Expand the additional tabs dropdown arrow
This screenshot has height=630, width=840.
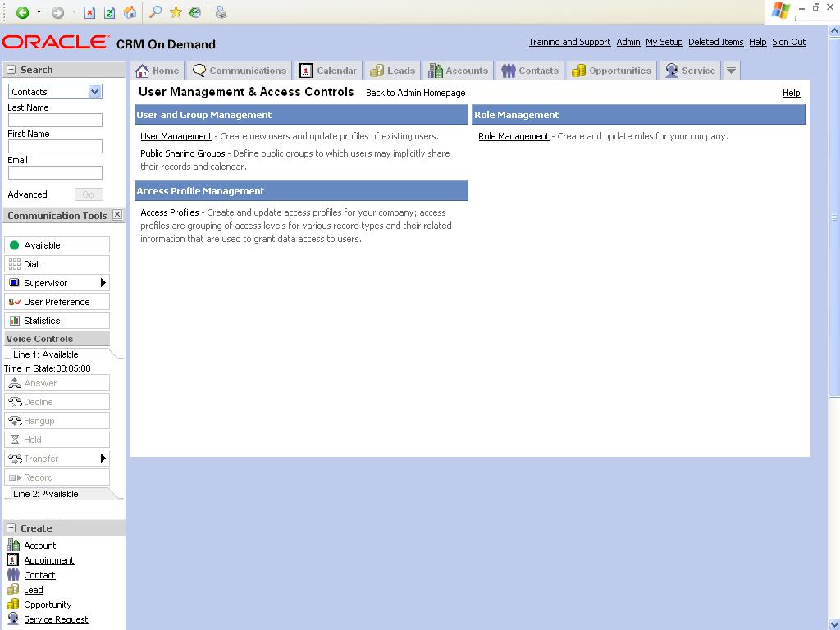coord(731,71)
